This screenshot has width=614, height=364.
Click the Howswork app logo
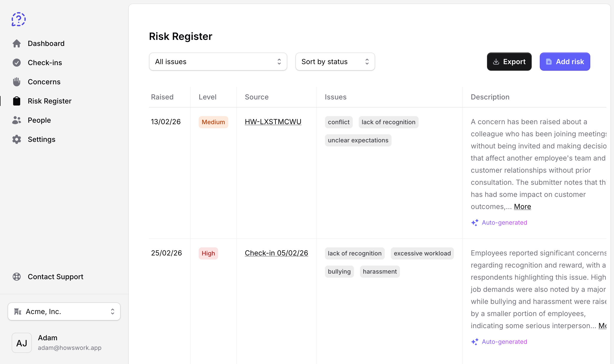[x=19, y=19]
